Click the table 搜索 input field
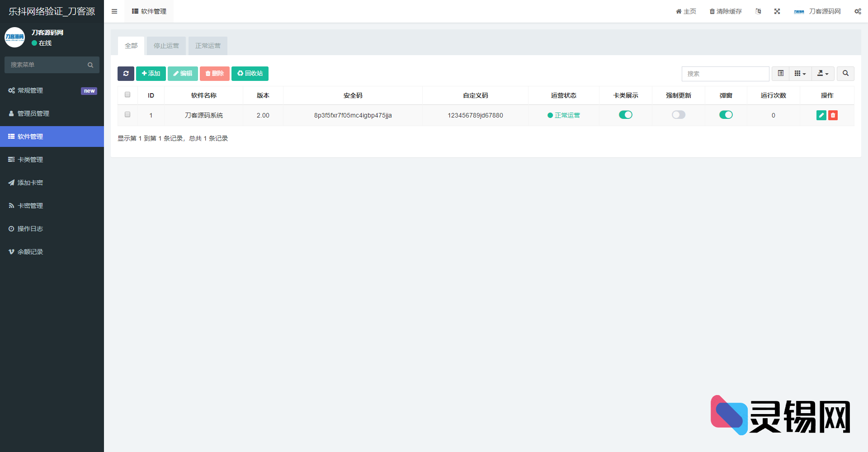The height and width of the screenshot is (452, 868). [x=725, y=74]
